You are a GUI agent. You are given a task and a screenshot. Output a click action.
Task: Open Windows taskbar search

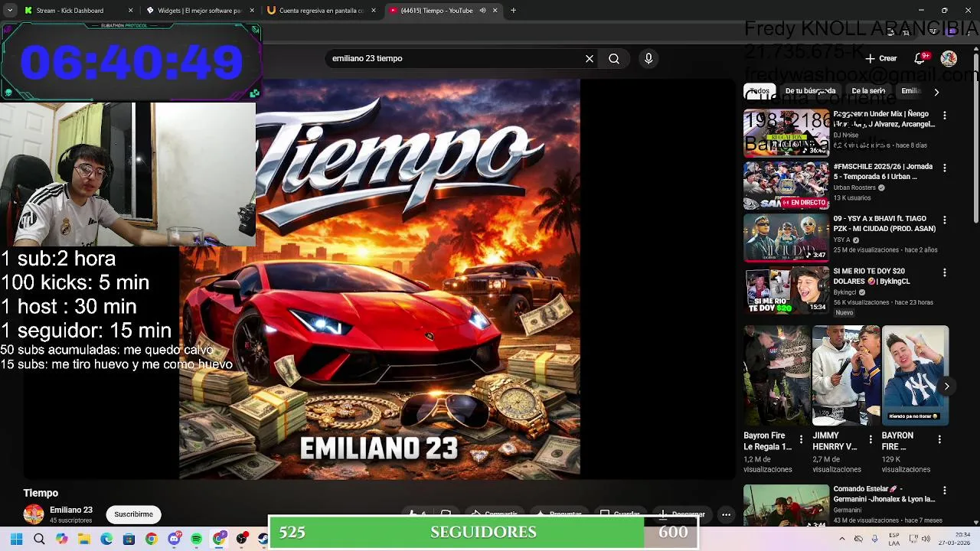pyautogui.click(x=39, y=540)
